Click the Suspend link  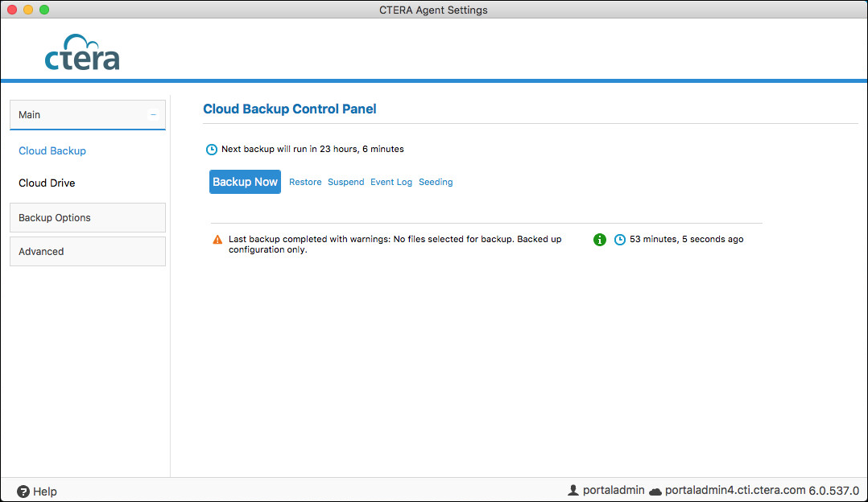(346, 182)
